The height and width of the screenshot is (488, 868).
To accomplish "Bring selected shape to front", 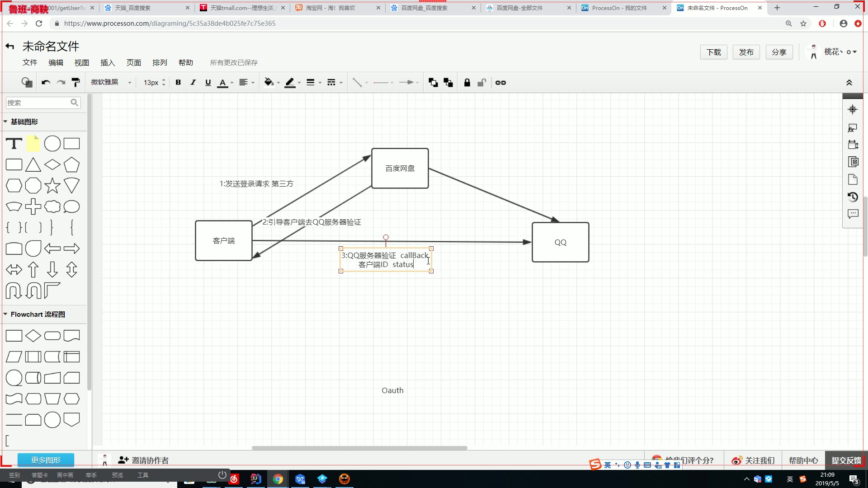I will (x=433, y=82).
